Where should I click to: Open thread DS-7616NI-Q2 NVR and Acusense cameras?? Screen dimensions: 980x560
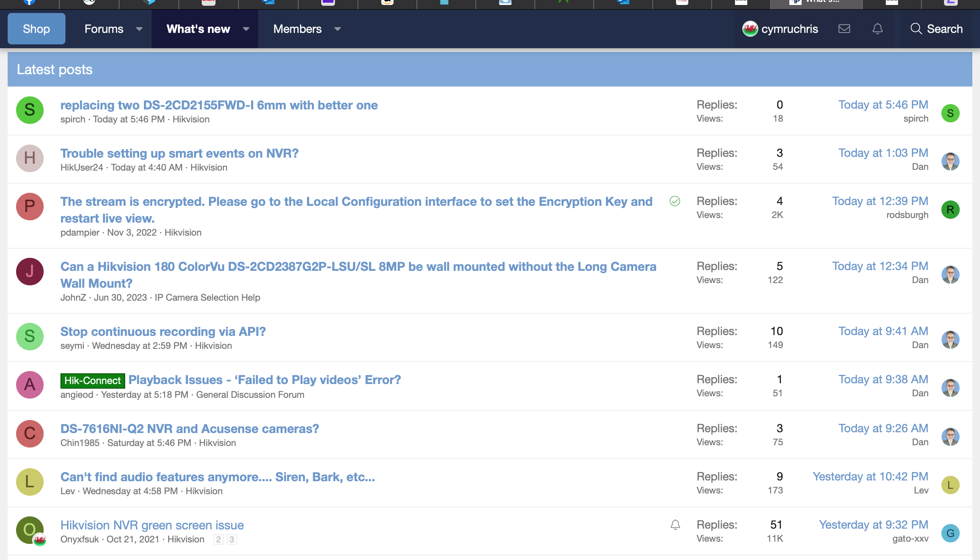190,428
